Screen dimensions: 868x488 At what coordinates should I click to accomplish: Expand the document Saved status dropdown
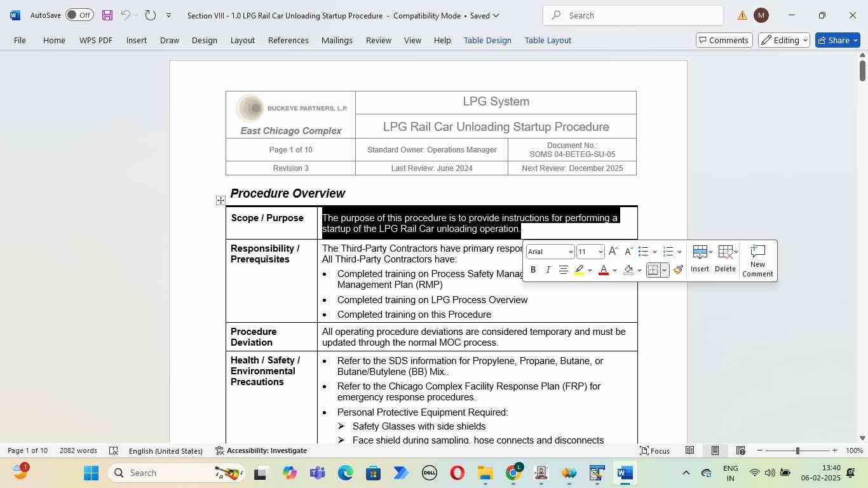point(496,15)
